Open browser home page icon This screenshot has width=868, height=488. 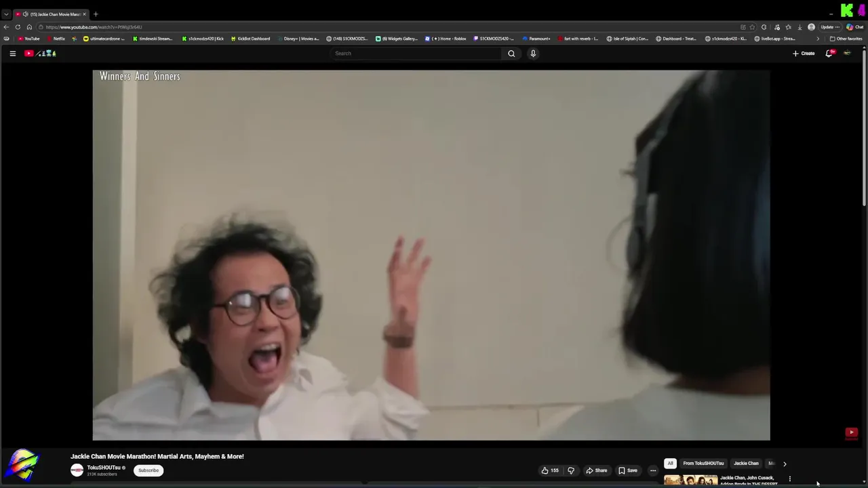tap(29, 27)
